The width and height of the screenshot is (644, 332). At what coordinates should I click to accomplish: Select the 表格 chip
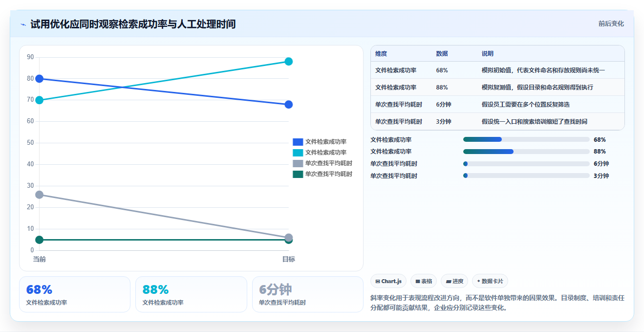[x=424, y=281]
